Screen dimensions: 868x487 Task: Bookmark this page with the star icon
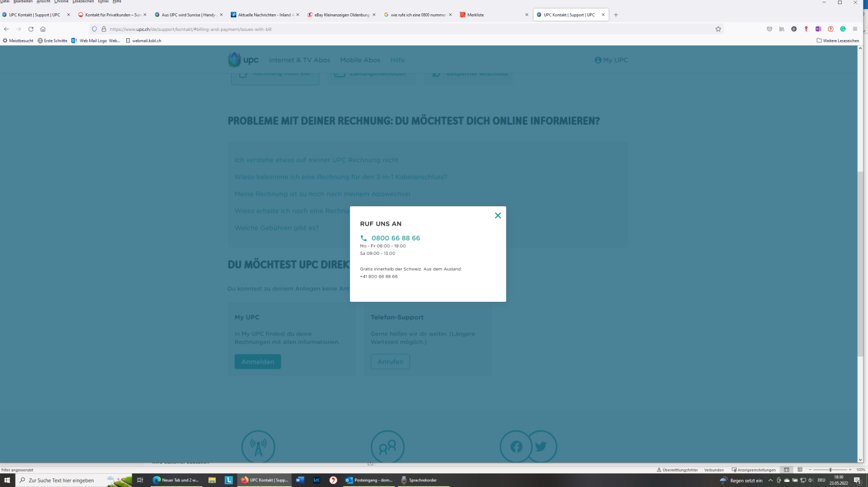pos(718,29)
